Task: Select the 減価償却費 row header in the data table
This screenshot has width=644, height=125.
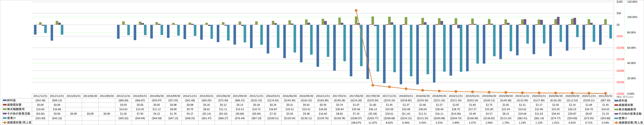Action: (17, 105)
